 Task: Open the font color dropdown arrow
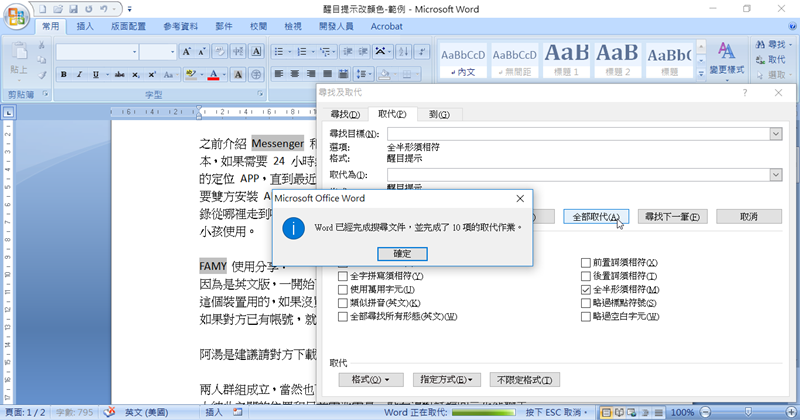pyautogui.click(x=224, y=75)
